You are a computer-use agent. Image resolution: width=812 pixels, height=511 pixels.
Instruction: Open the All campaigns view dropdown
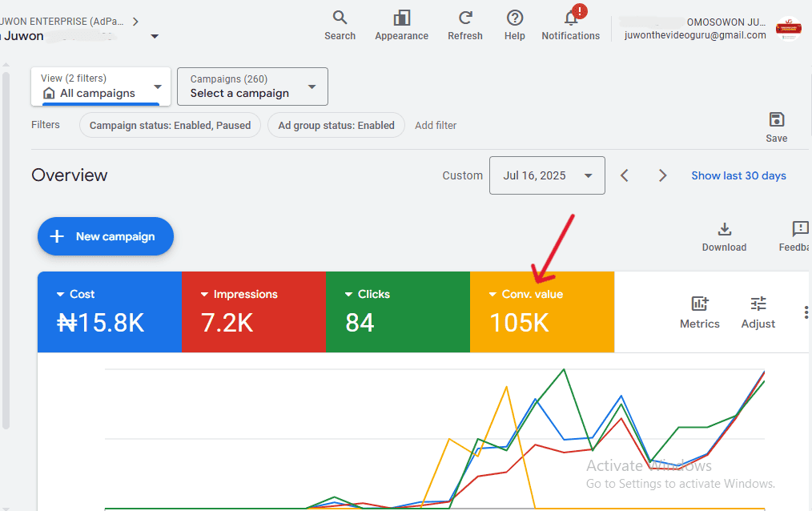(101, 87)
